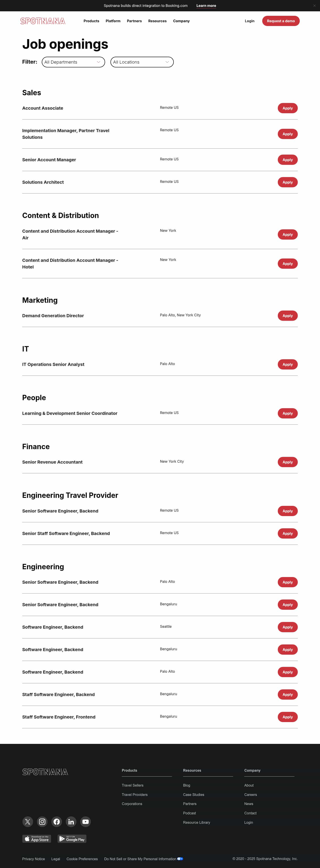Click the Spotnana logo in header

(x=43, y=21)
